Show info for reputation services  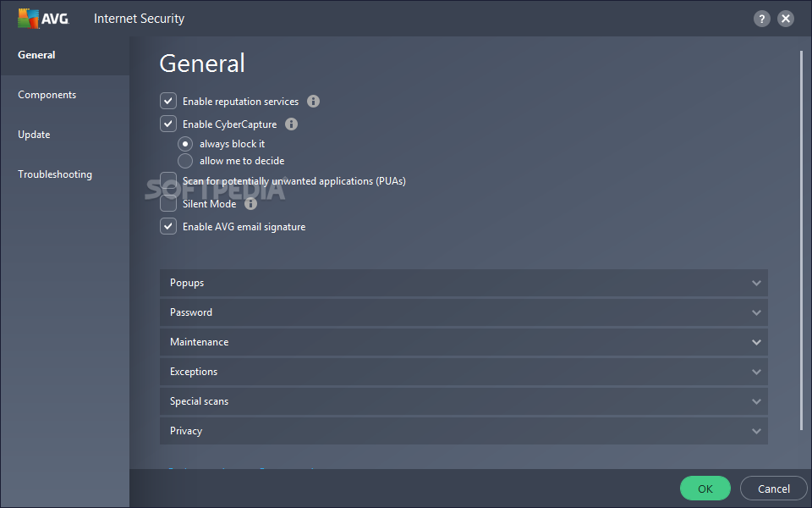[x=313, y=101]
